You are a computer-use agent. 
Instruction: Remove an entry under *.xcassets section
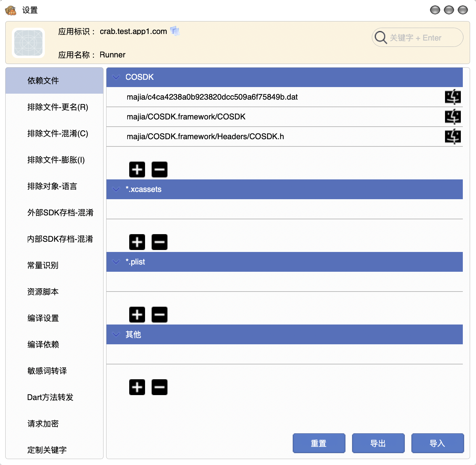(160, 242)
